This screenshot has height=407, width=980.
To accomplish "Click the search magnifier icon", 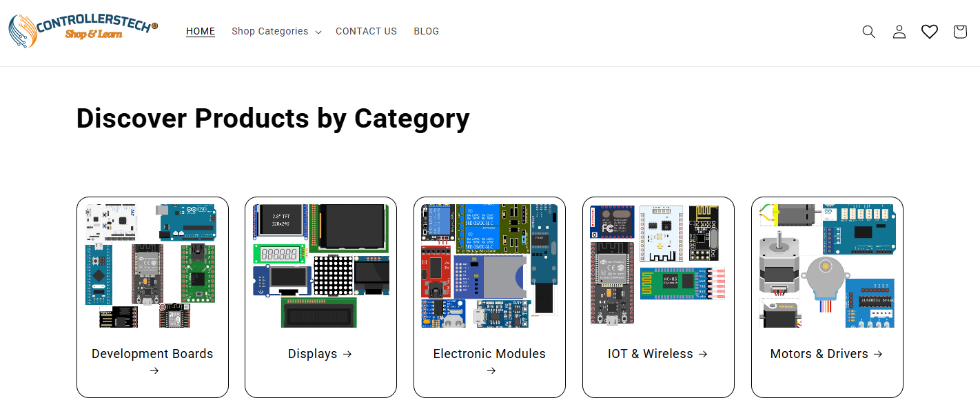I will pyautogui.click(x=868, y=32).
